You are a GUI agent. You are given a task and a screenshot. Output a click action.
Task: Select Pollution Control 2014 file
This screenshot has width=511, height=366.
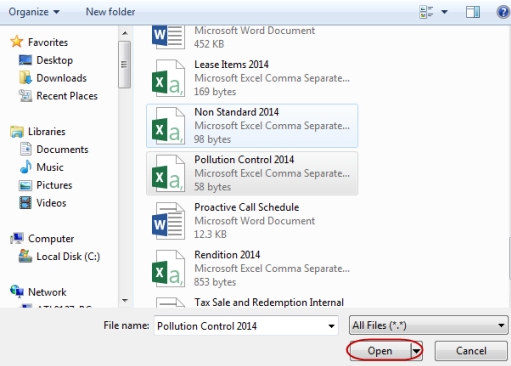tap(252, 173)
